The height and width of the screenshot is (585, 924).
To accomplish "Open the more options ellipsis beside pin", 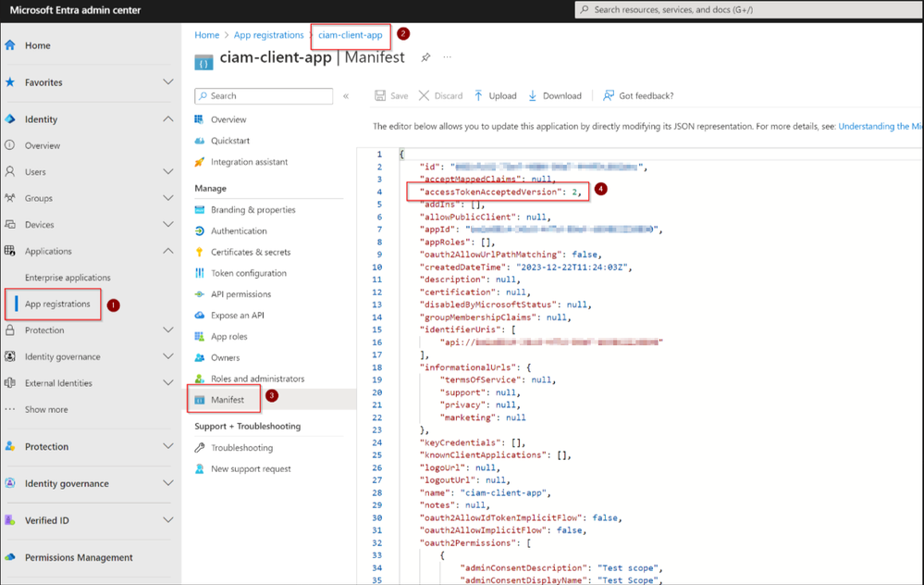I will tap(448, 57).
